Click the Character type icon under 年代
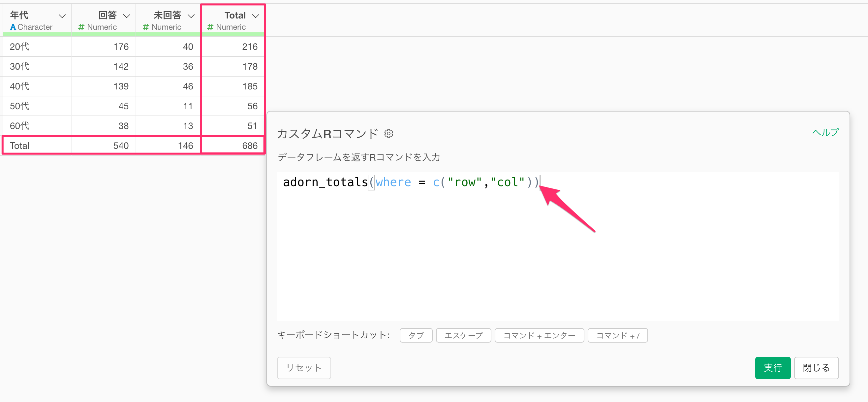Screen dimensions: 868x402 pyautogui.click(x=13, y=27)
